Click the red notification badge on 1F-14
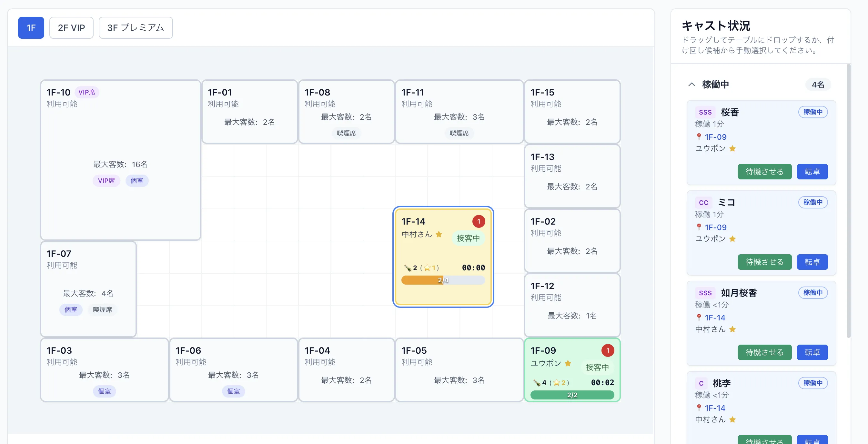The width and height of the screenshot is (868, 444). point(479,221)
